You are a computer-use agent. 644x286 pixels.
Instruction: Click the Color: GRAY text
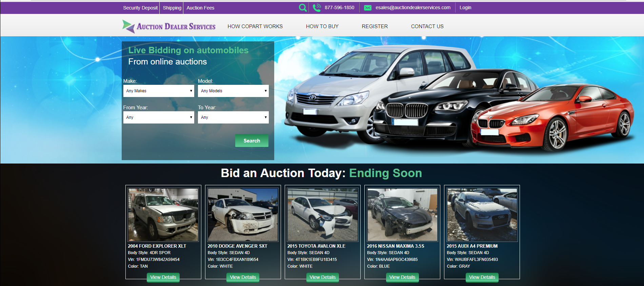[458, 266]
